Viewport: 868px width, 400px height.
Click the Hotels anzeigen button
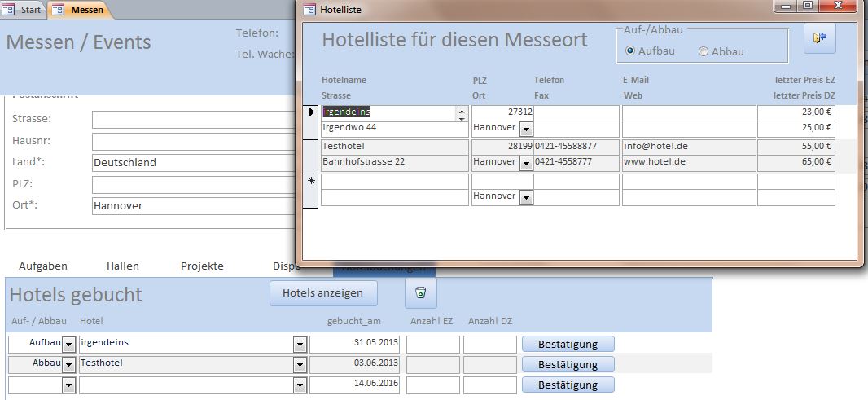(323, 292)
